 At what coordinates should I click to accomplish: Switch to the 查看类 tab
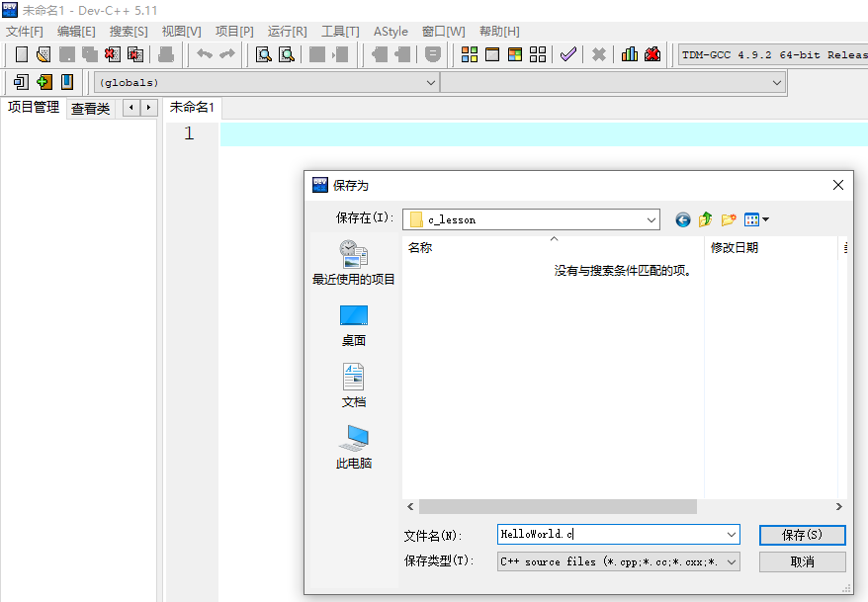pyautogui.click(x=90, y=108)
